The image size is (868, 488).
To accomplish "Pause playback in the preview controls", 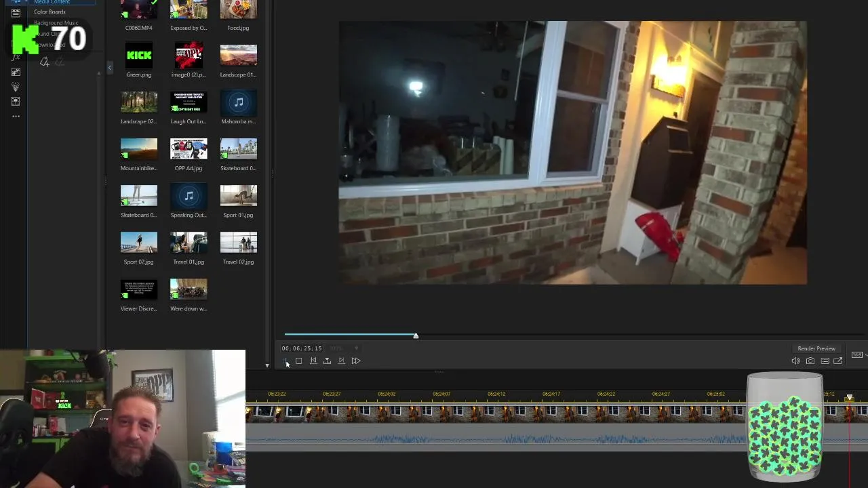I will click(285, 361).
